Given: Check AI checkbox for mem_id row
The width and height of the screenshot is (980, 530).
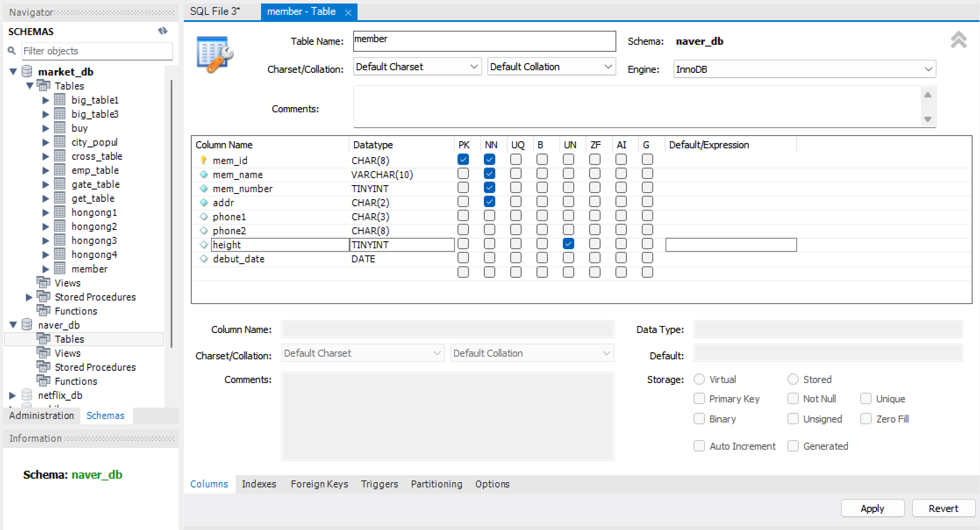Looking at the screenshot, I should coord(621,160).
